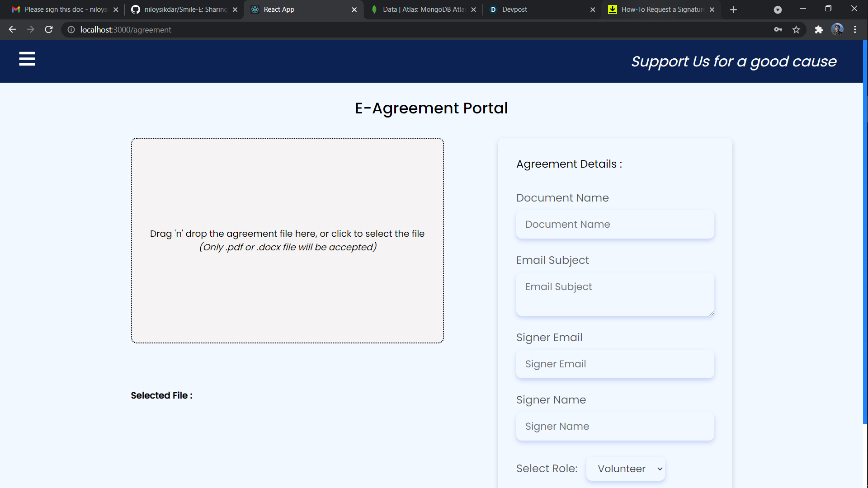Open the hamburger navigation menu
The image size is (868, 488).
pyautogui.click(x=27, y=59)
